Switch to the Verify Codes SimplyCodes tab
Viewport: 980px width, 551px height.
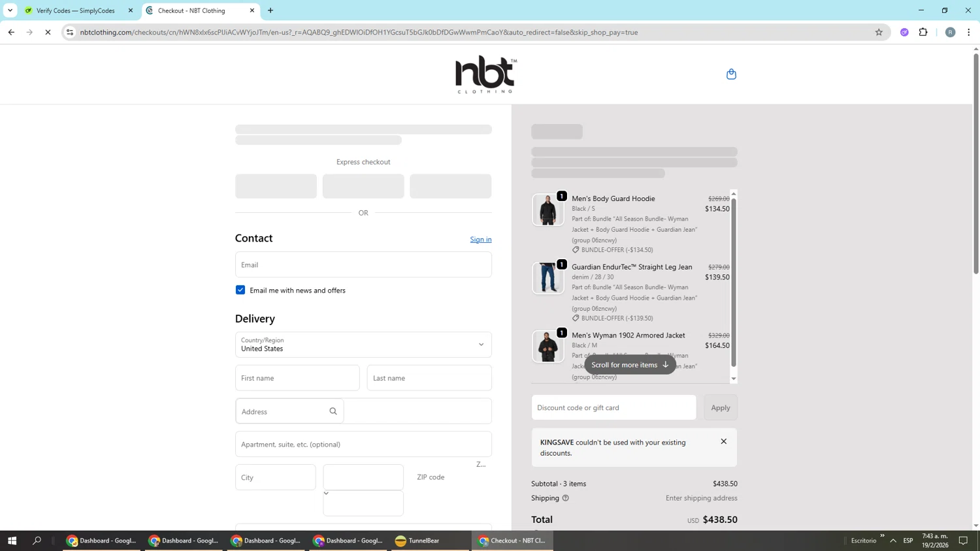tap(75, 10)
